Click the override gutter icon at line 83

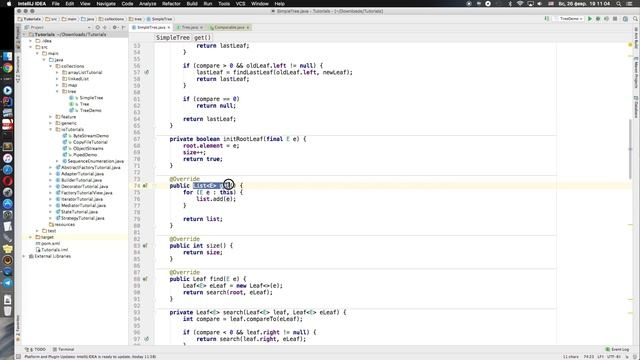145,246
